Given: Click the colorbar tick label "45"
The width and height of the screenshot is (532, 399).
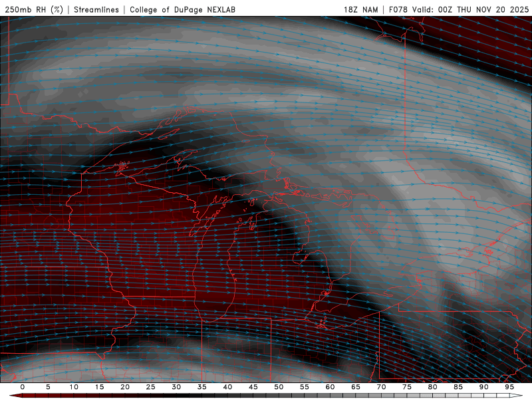Looking at the screenshot, I should point(253,387).
